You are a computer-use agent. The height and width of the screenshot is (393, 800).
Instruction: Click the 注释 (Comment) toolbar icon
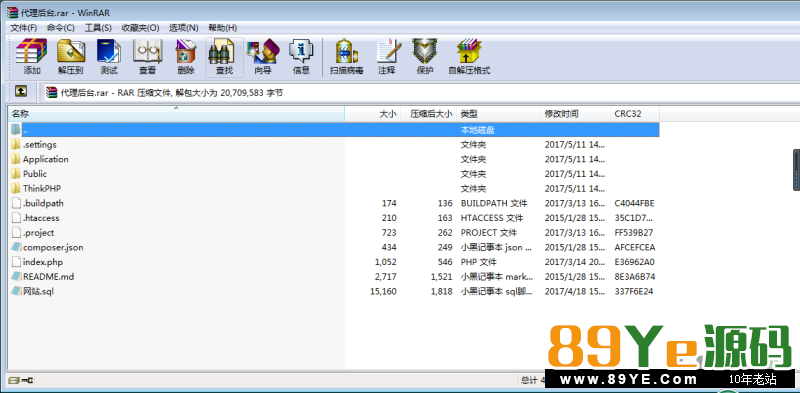(387, 57)
